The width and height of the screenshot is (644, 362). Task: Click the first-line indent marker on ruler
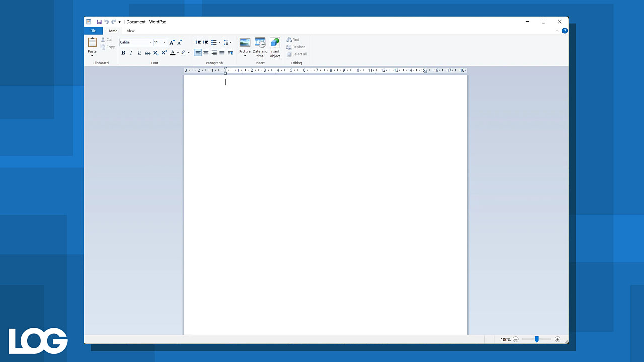tap(225, 68)
